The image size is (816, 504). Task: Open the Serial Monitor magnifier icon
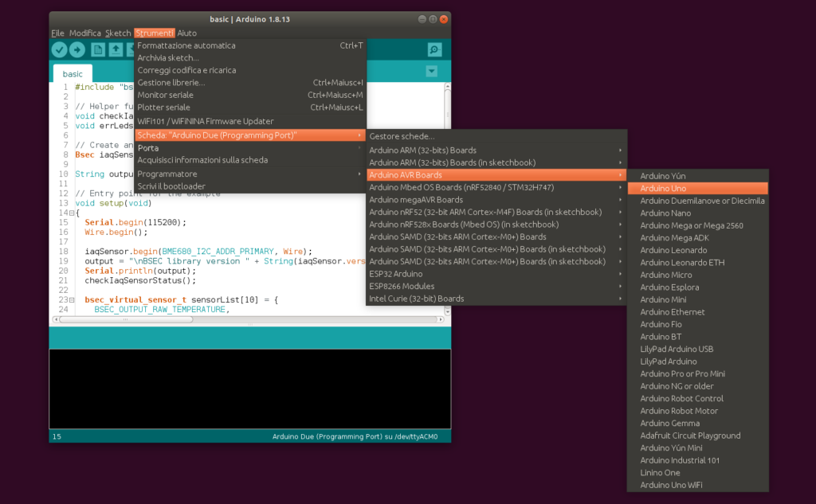point(434,49)
